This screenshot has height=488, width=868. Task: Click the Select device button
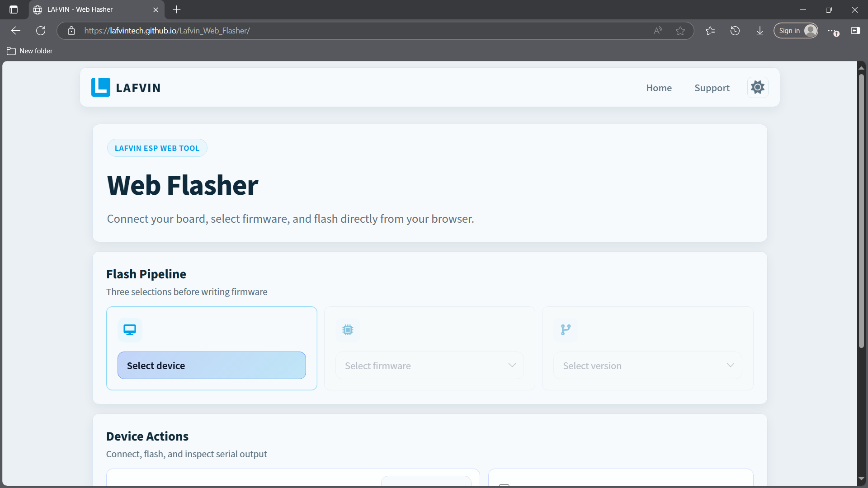(212, 366)
